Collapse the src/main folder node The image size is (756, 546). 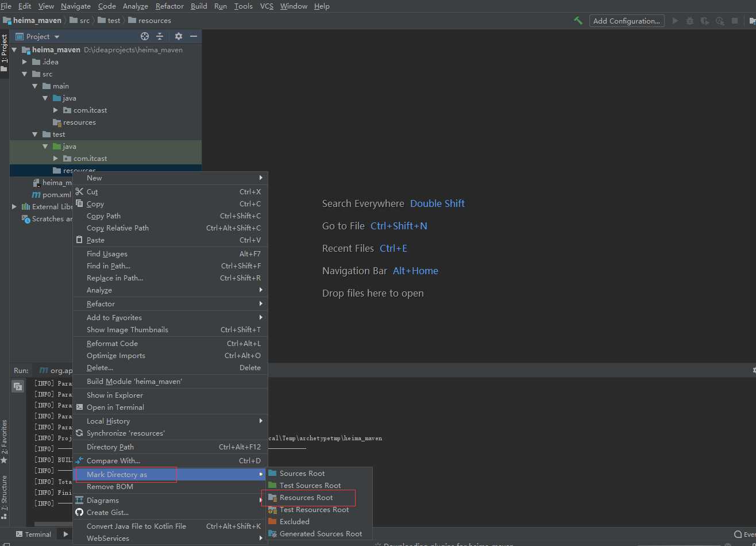(35, 86)
